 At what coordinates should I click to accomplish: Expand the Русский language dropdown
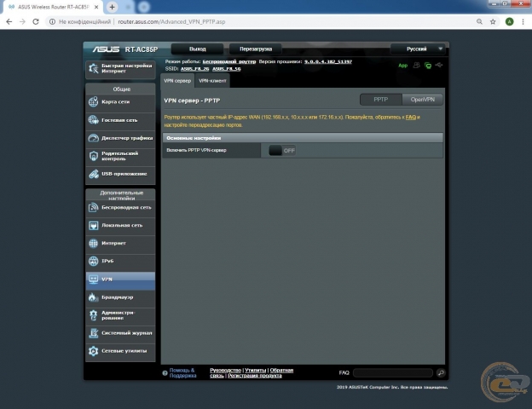pyautogui.click(x=418, y=49)
